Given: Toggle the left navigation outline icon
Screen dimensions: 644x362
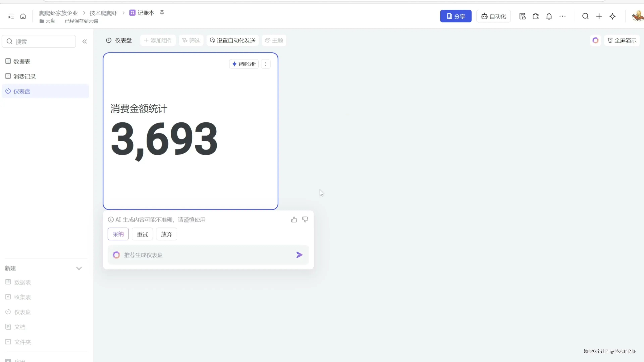Looking at the screenshot, I should pos(11,16).
